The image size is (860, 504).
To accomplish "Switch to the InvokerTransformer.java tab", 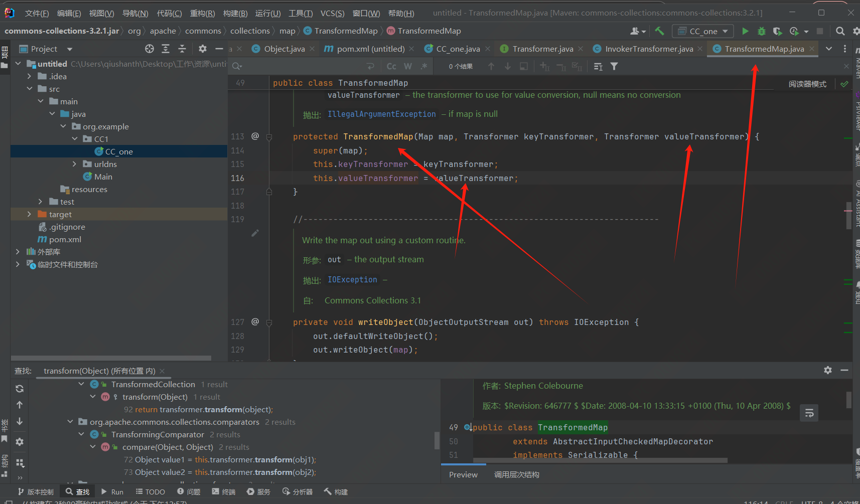I will 648,49.
